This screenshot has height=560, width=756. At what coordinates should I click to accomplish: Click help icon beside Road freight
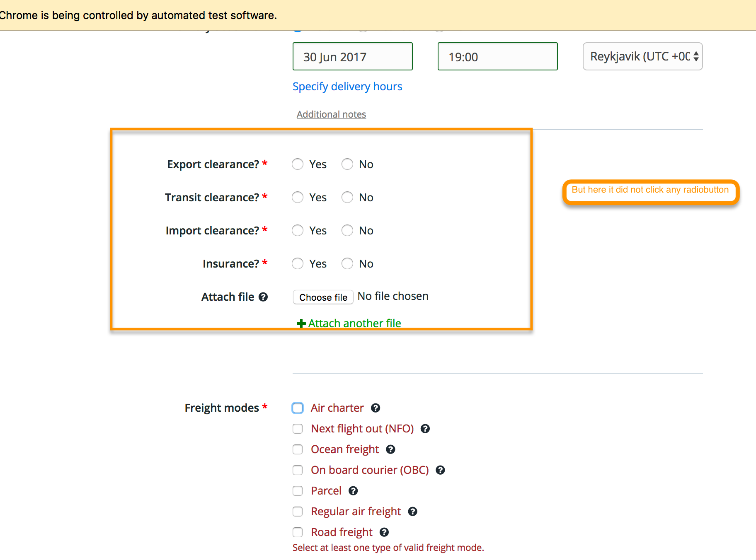(x=384, y=532)
